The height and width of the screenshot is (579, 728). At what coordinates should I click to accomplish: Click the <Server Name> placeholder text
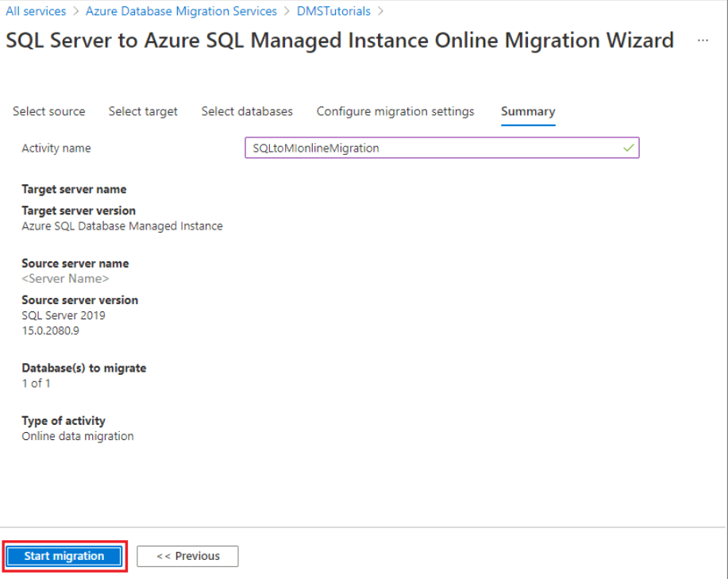click(65, 279)
